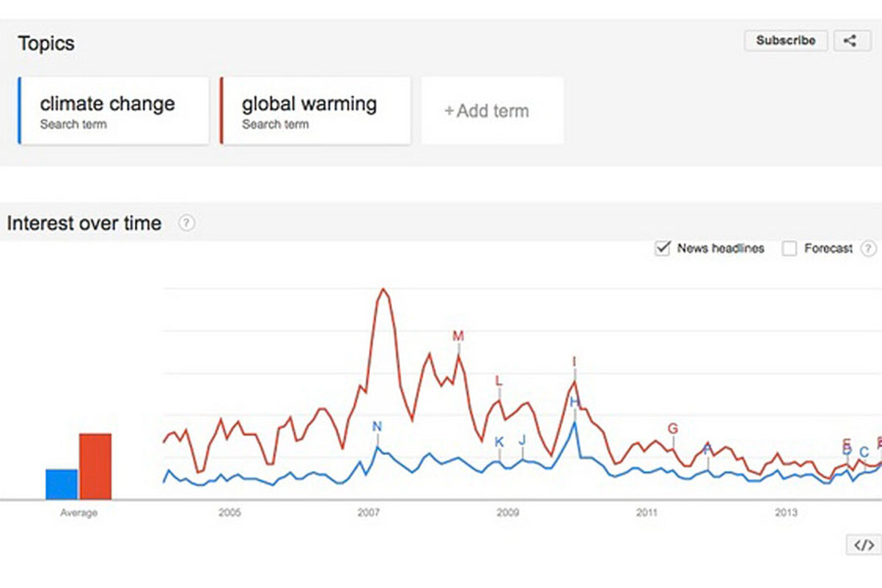This screenshot has width=882, height=588.
Task: Open the embed code icon
Action: click(x=864, y=545)
